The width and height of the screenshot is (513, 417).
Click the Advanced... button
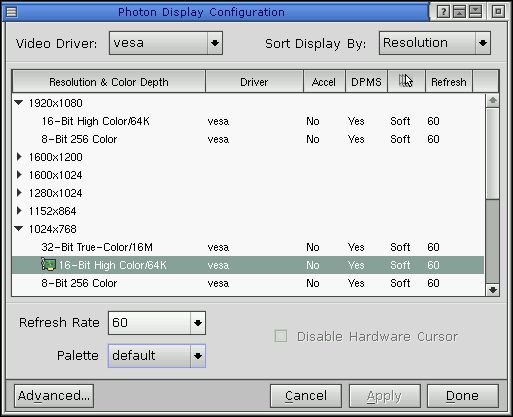(54, 396)
